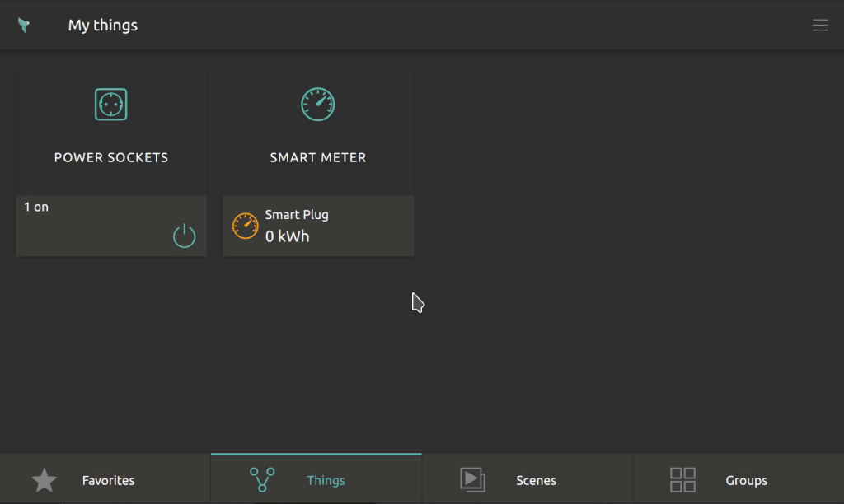Click the Things branch icon

pyautogui.click(x=262, y=480)
